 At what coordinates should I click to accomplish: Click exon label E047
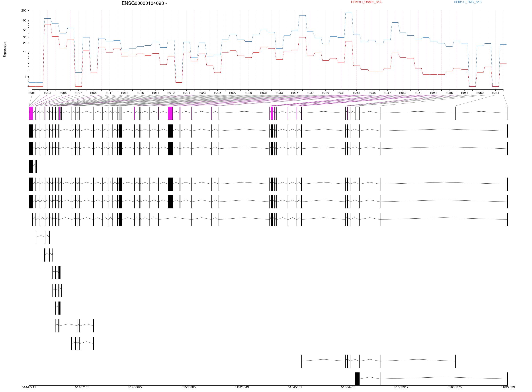[x=387, y=93]
